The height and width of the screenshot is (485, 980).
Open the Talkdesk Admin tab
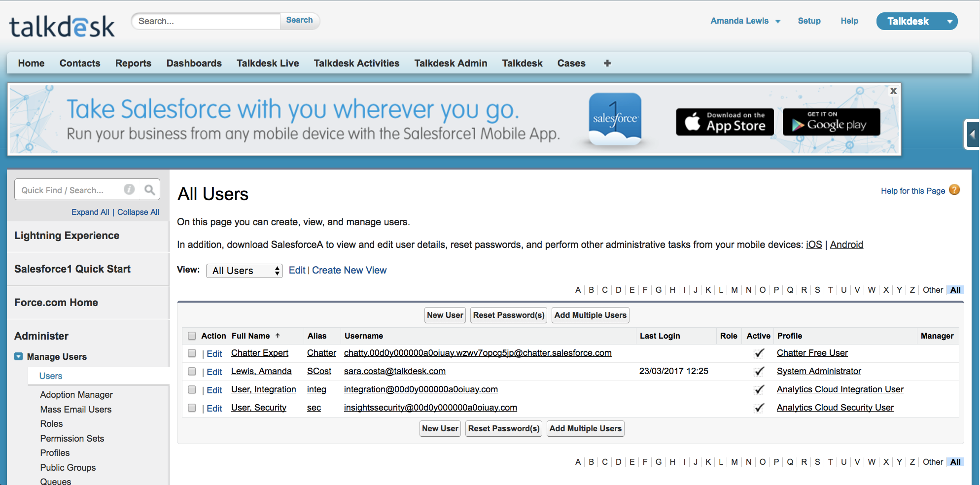(451, 63)
